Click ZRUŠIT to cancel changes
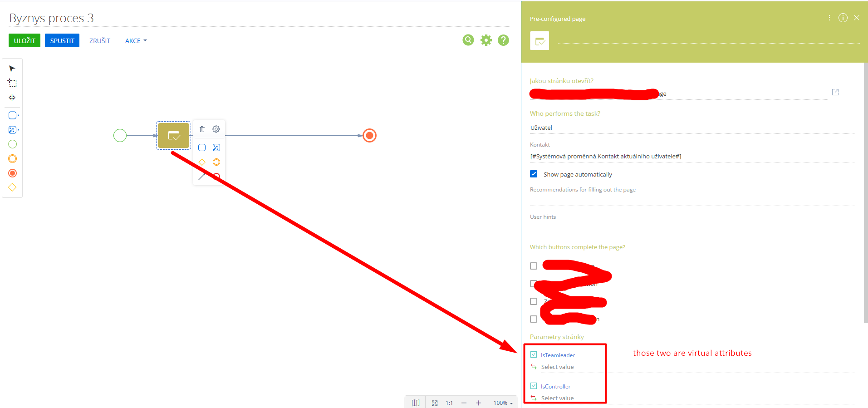 point(99,41)
